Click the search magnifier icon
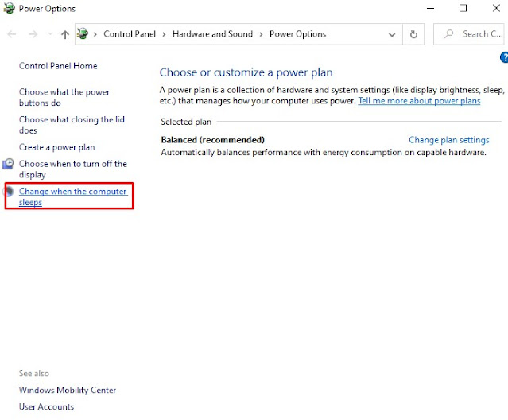 pos(448,33)
